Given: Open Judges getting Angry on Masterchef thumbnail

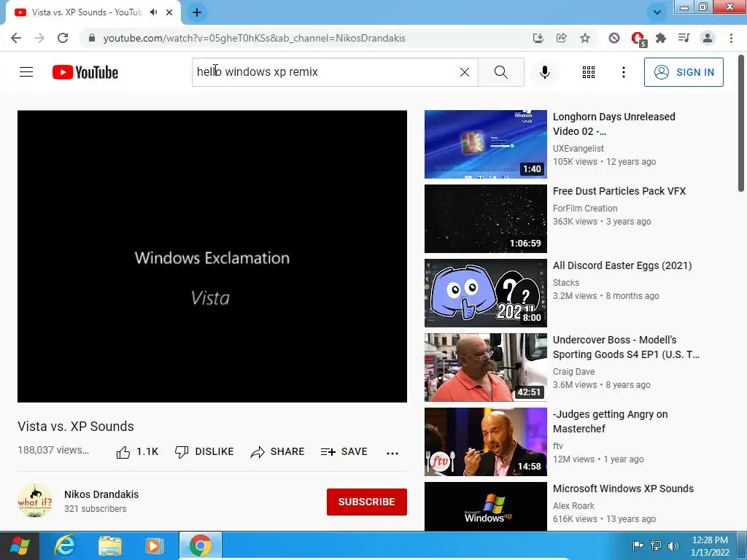Looking at the screenshot, I should point(485,441).
